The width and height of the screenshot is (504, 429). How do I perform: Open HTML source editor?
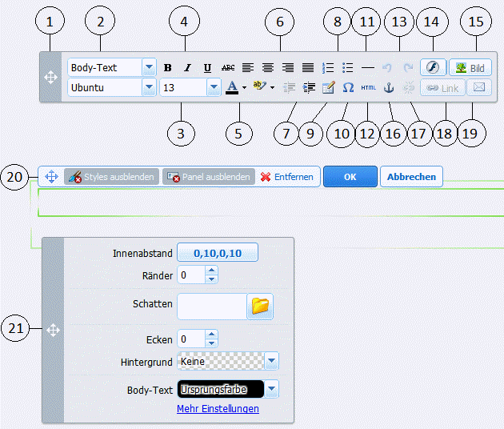(x=368, y=87)
